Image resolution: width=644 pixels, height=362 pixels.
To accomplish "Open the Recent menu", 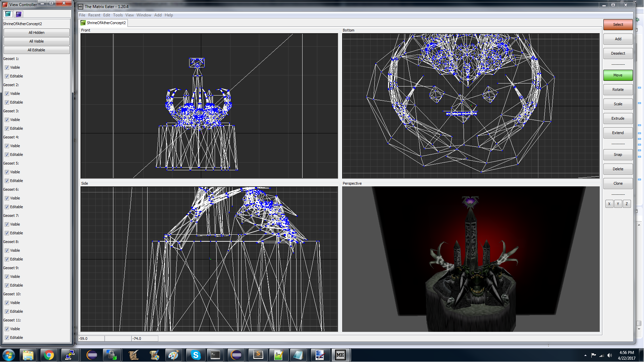I will point(94,15).
